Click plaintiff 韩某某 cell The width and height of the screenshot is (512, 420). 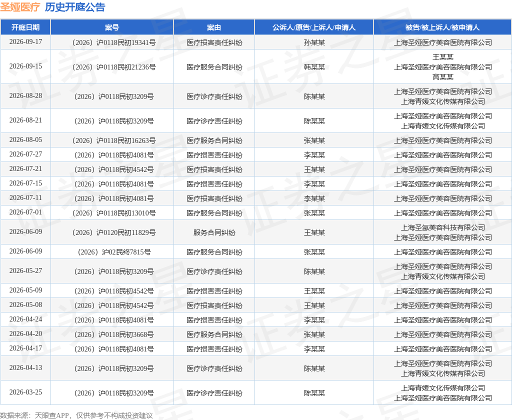tap(314, 67)
